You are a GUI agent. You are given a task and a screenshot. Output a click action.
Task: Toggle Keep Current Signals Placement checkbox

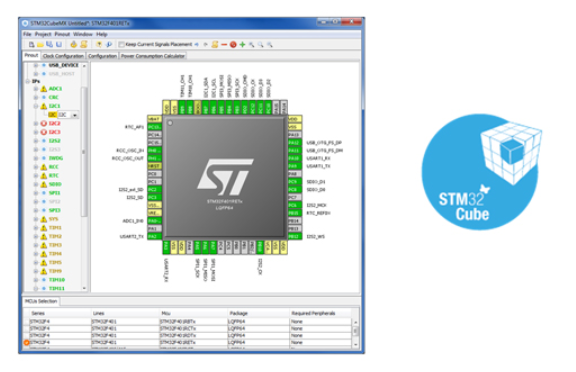(121, 44)
